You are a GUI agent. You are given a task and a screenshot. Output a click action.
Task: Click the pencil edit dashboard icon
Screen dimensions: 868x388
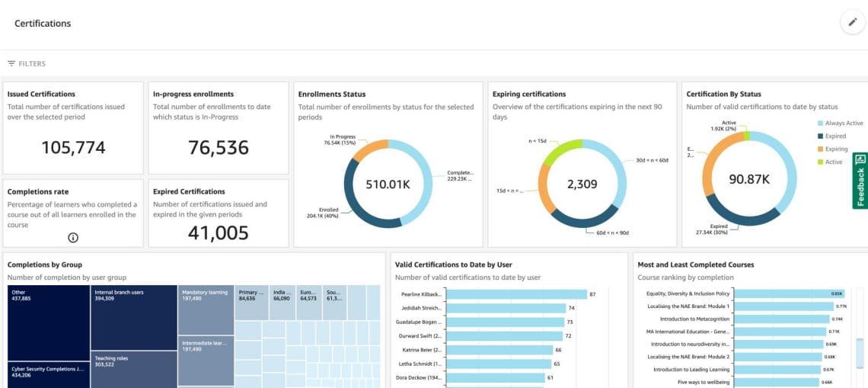tap(852, 23)
